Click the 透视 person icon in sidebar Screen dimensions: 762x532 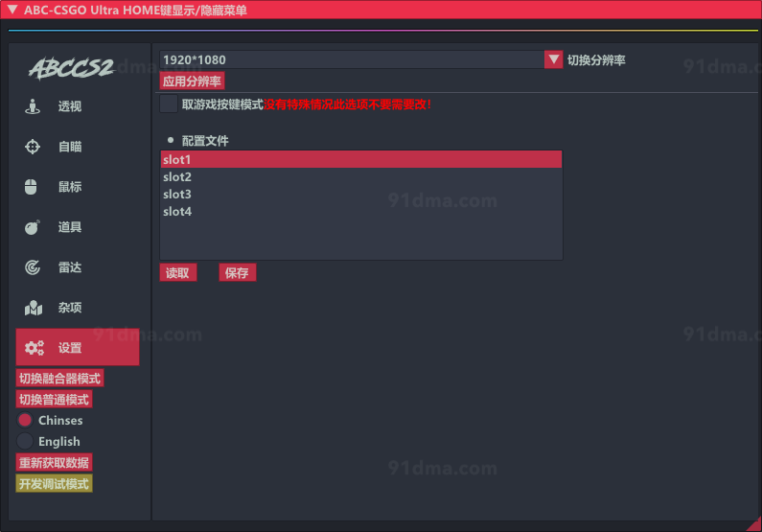[x=33, y=106]
